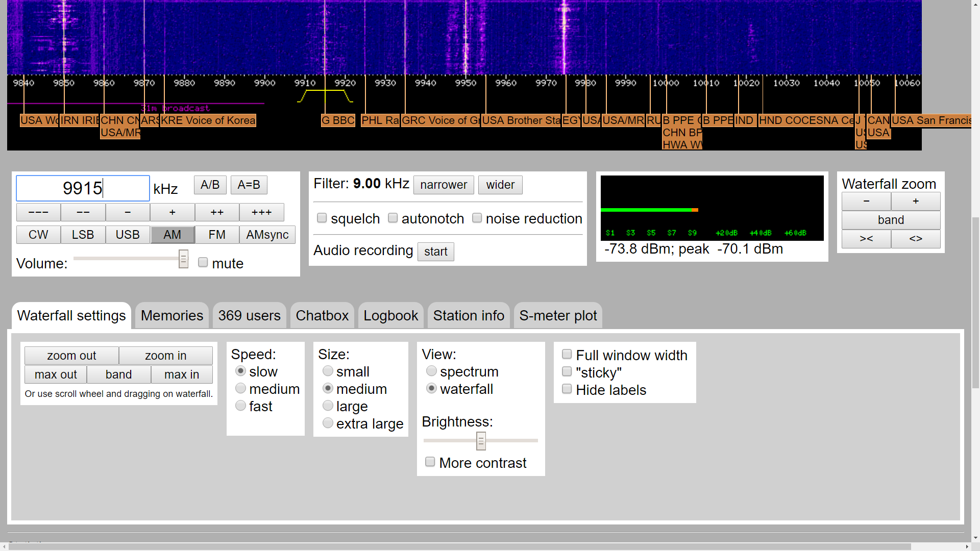Make the filter wider
The width and height of the screenshot is (980, 551).
(500, 185)
